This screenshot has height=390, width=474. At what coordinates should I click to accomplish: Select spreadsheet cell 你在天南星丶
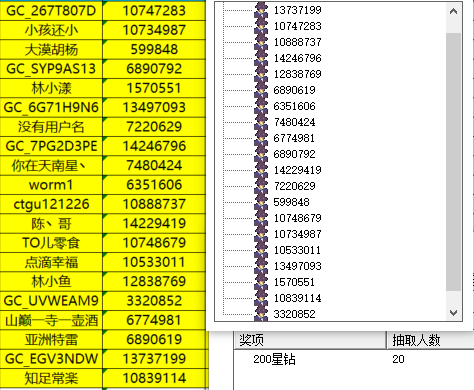pyautogui.click(x=51, y=165)
